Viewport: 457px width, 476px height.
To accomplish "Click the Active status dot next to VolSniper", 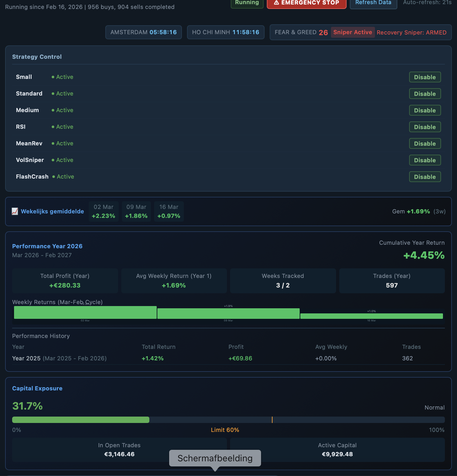I will 54,160.
